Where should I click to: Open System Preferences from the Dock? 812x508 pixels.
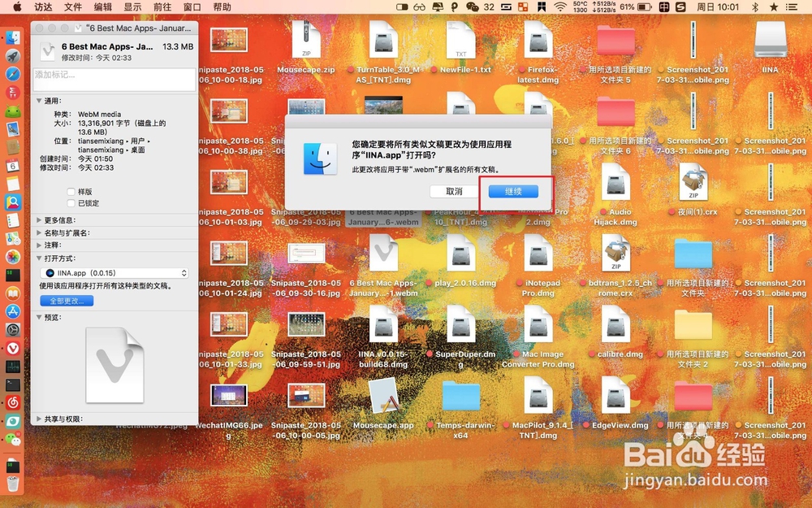(x=13, y=330)
